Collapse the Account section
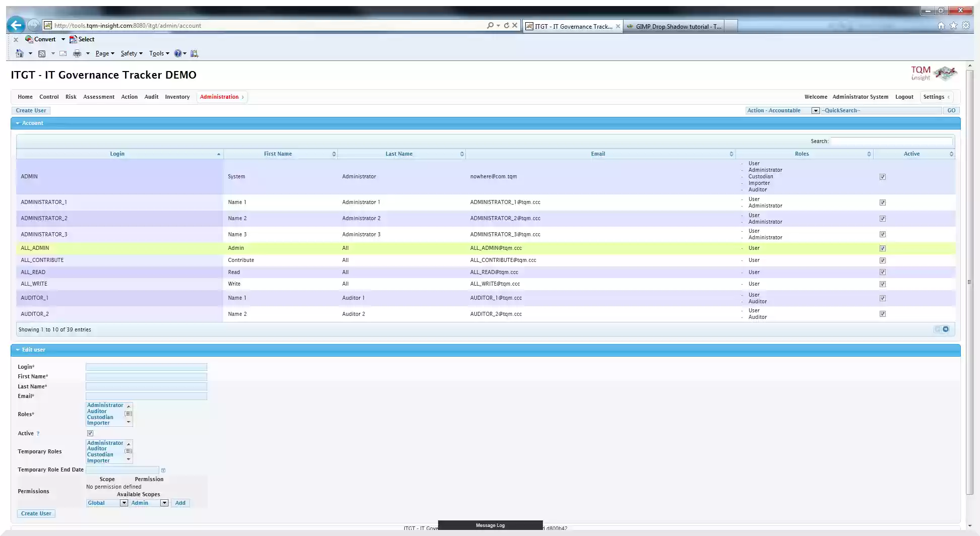Viewport: 980px width, 536px height. click(18, 123)
